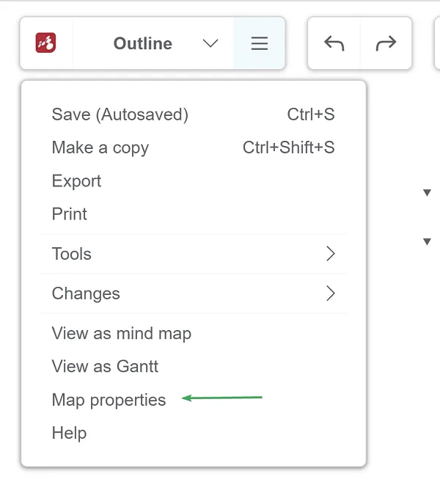Open Help from the menu
The height and width of the screenshot is (504, 440).
tap(69, 433)
